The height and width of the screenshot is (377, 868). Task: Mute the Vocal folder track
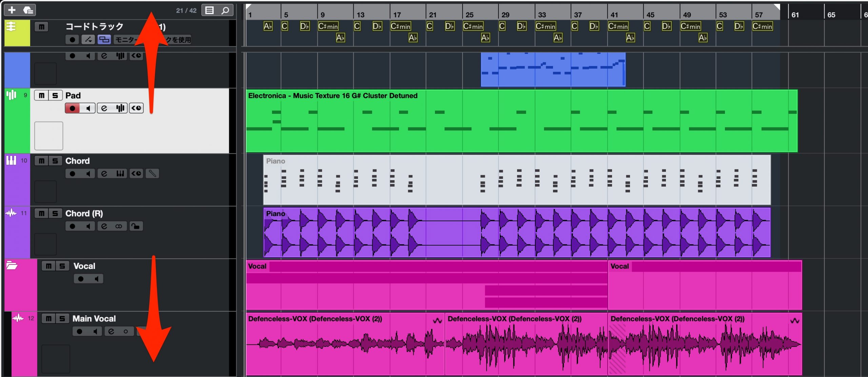[48, 266]
